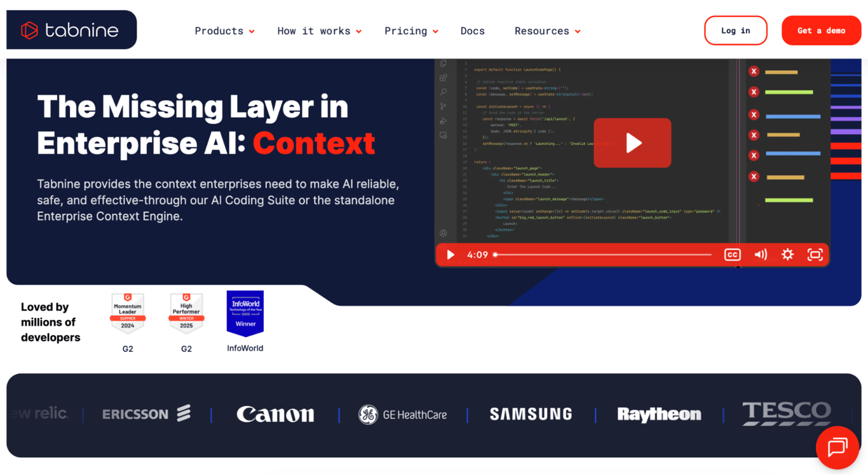
Task: Open the Tabnine logo home link
Action: [71, 30]
